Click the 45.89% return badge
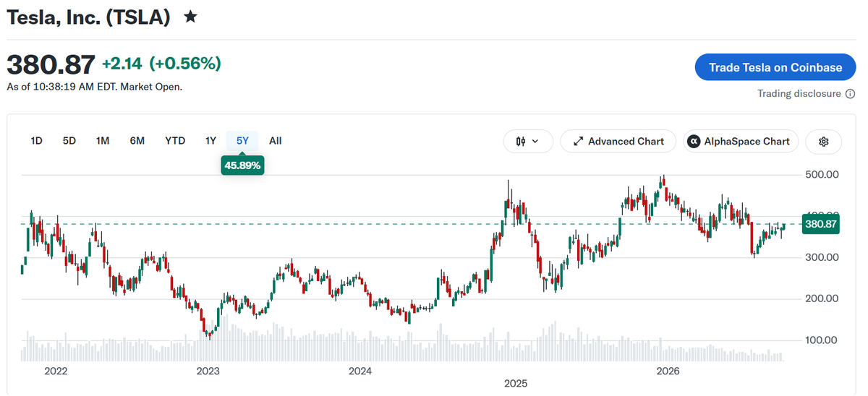868x396 pixels. tap(243, 165)
